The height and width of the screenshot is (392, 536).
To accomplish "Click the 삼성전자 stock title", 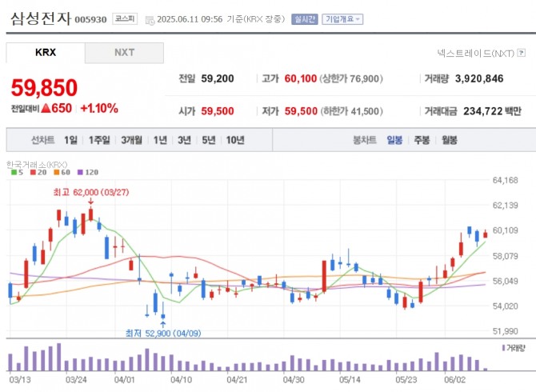I will pyautogui.click(x=41, y=18).
